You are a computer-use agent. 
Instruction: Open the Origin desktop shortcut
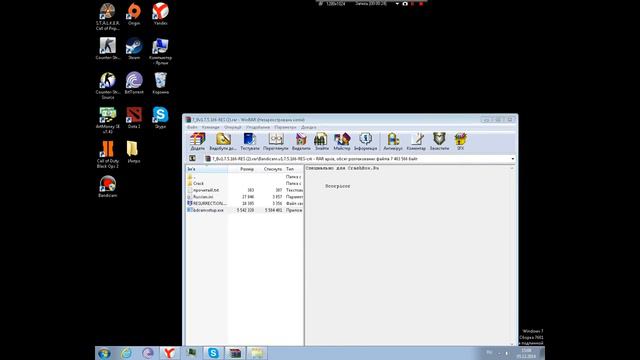pos(134,14)
